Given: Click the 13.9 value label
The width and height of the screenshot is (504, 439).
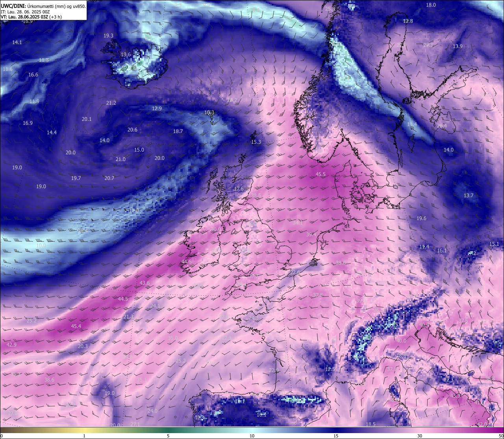Looking at the screenshot, I should pos(458,46).
